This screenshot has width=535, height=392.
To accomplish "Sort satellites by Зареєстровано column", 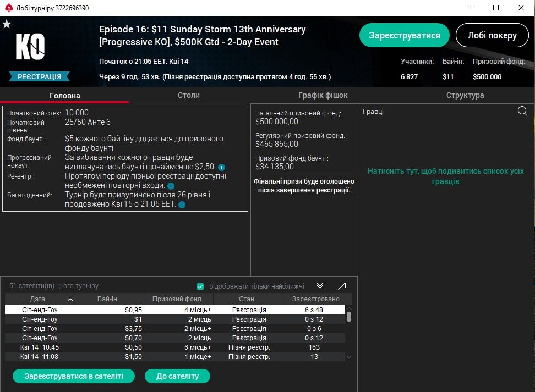I will pos(318,299).
